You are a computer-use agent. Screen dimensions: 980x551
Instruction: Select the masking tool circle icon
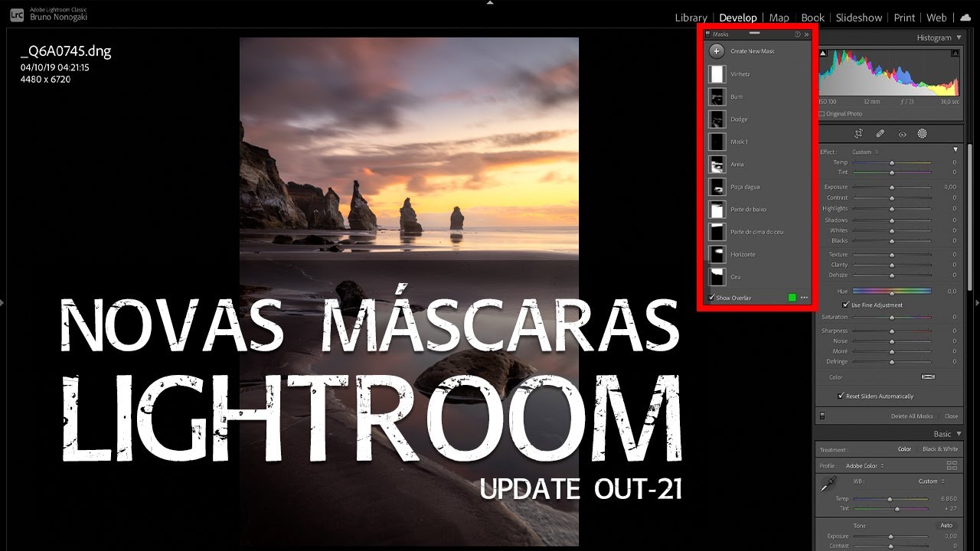923,133
